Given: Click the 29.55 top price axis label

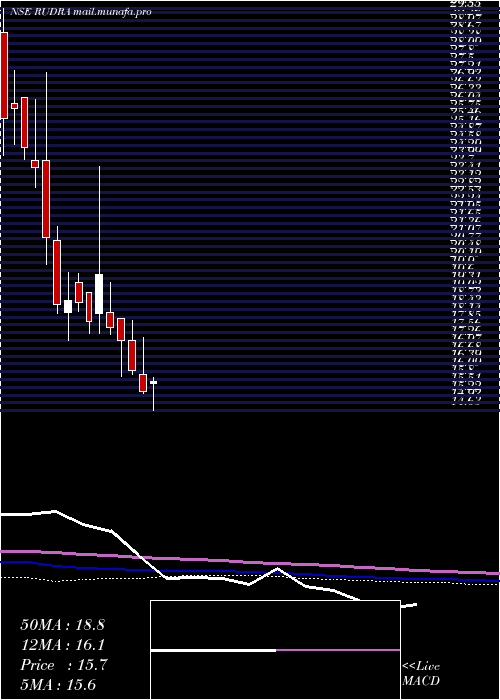Looking at the screenshot, I should 466,3.
